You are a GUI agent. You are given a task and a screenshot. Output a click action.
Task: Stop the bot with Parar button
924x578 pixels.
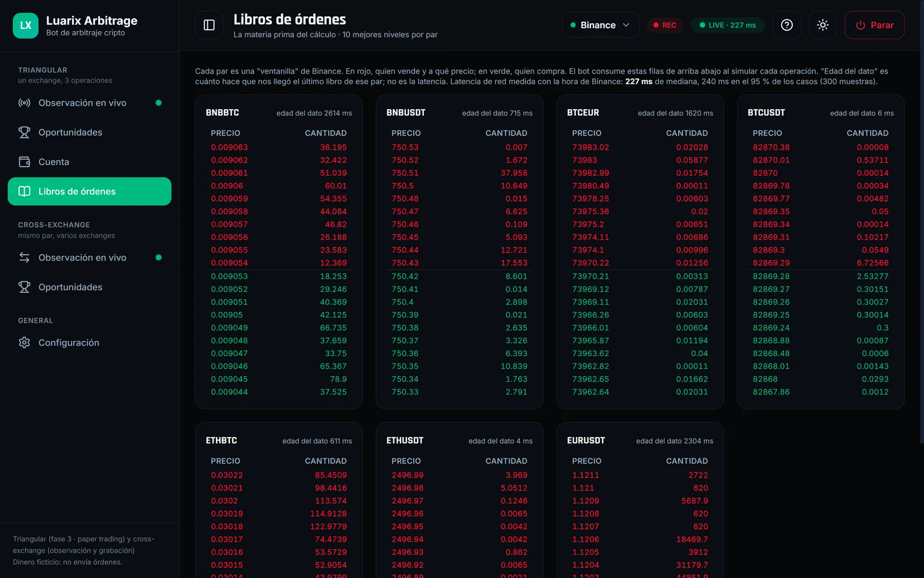tap(874, 25)
